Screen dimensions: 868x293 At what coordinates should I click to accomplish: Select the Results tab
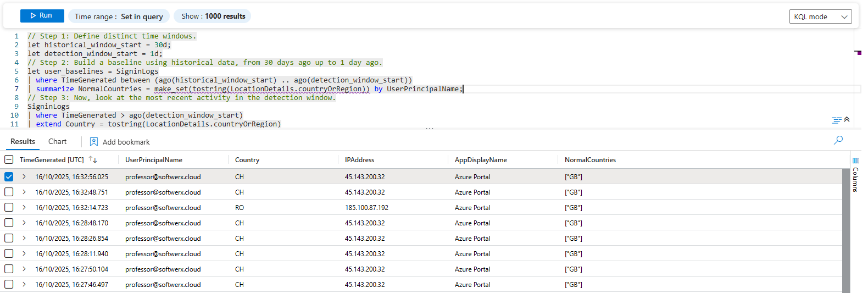click(x=23, y=142)
